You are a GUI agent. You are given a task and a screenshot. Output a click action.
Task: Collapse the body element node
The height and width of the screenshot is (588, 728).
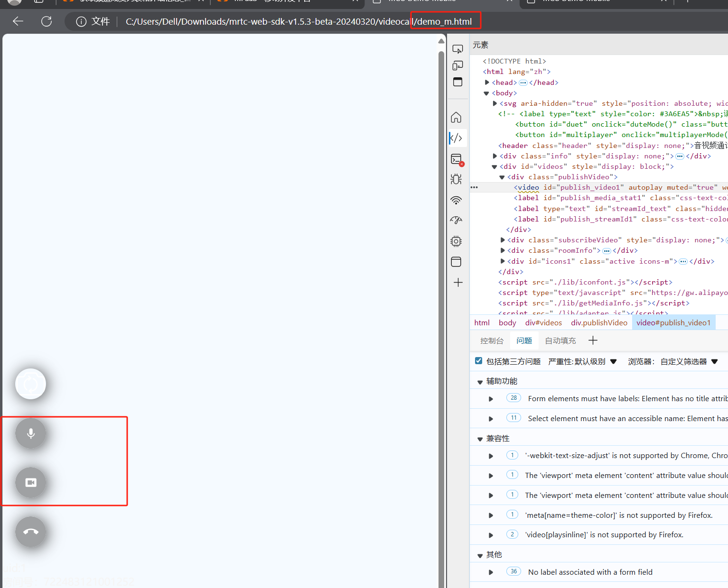(x=486, y=93)
